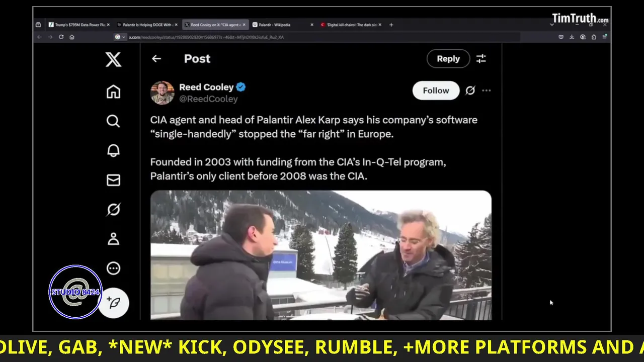Open the post view settings sliders icon

pos(481,59)
